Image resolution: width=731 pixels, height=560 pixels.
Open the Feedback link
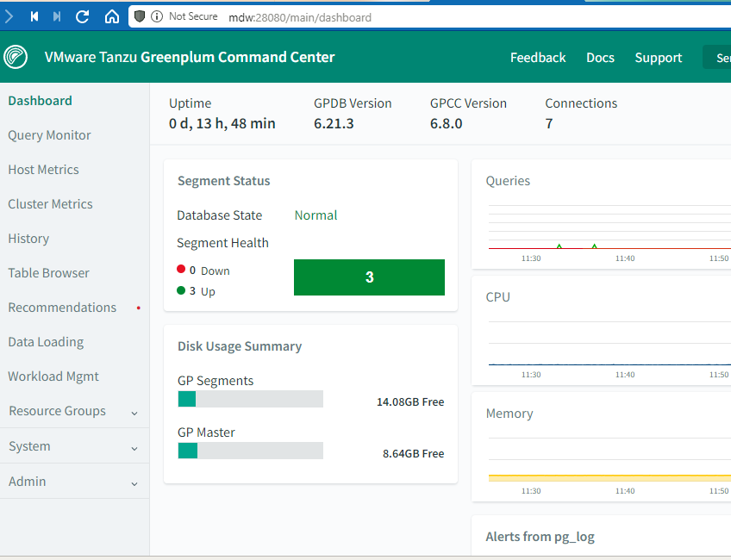pos(538,58)
